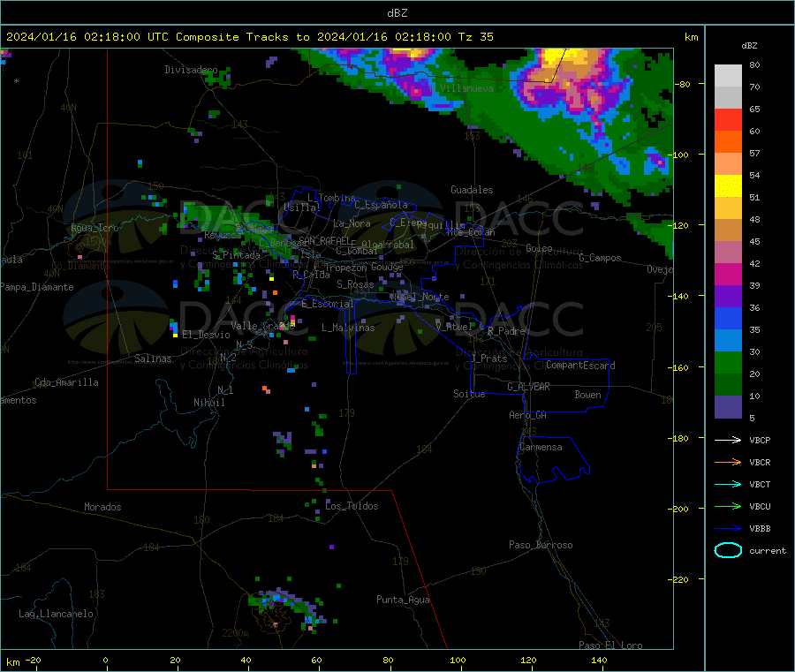Click the 'Divisadero' map label
The height and width of the screenshot is (672, 795).
click(191, 70)
